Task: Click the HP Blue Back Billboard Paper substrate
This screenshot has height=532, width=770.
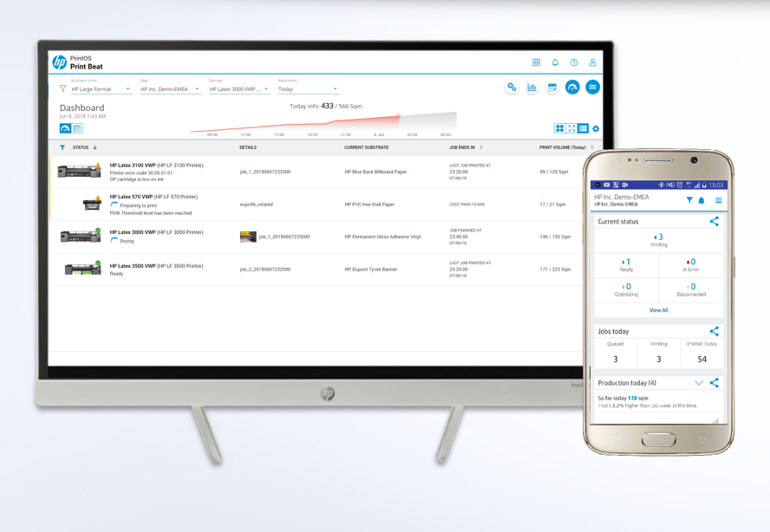Action: [x=375, y=172]
